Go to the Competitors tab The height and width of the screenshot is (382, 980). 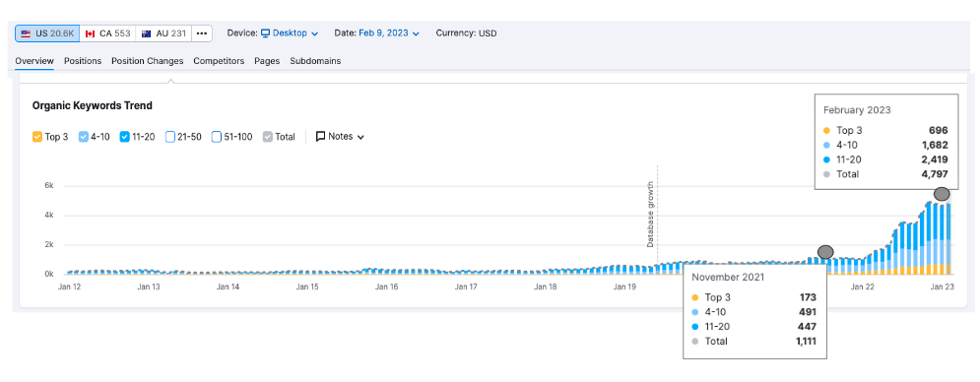pos(219,61)
